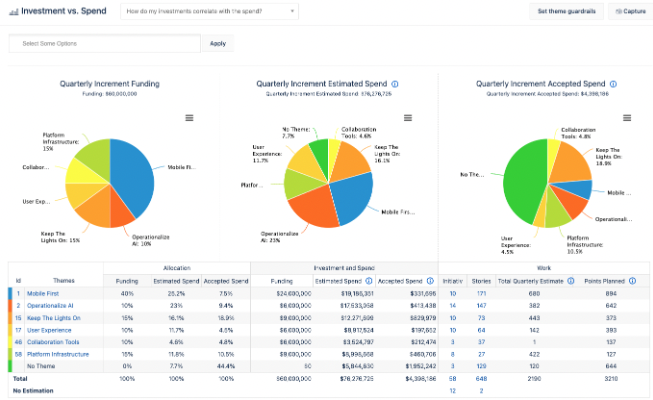Screen dimensions: 653x400
Task: Click the green No Theme accepted spend slice
Action: (523, 183)
